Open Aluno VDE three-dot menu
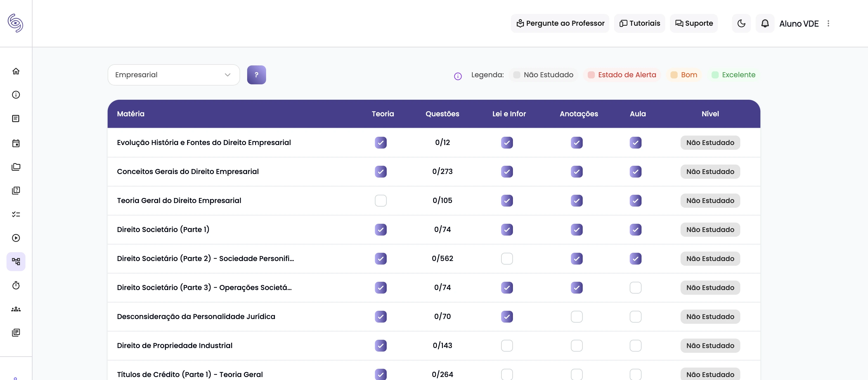 (828, 23)
